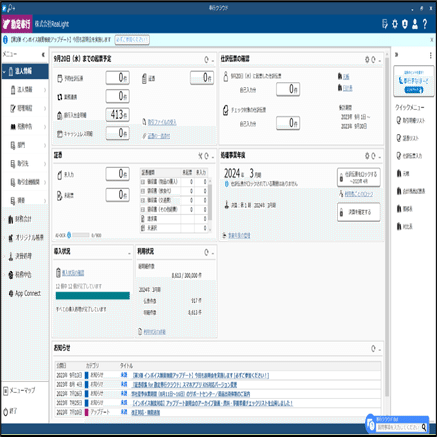Expand the 経理規程 submenu chevron
Screen dimensions: 437x437
pyautogui.click(x=45, y=108)
